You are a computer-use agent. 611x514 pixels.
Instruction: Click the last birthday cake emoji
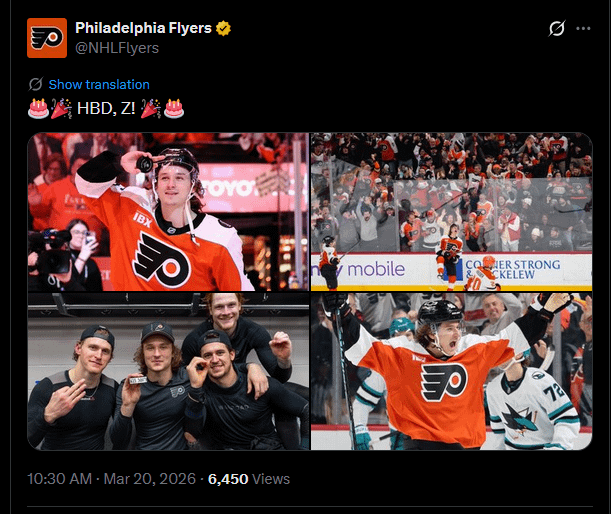[174, 108]
